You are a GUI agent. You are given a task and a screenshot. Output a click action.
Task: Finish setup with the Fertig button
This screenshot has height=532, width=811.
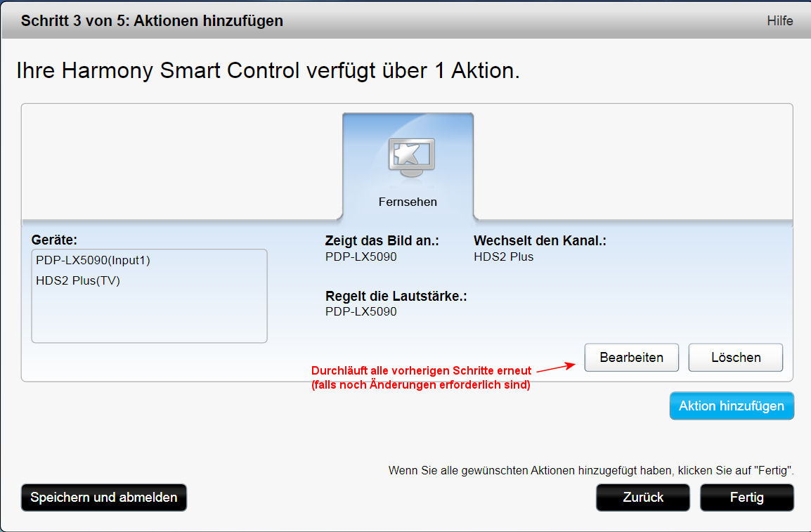click(x=746, y=498)
